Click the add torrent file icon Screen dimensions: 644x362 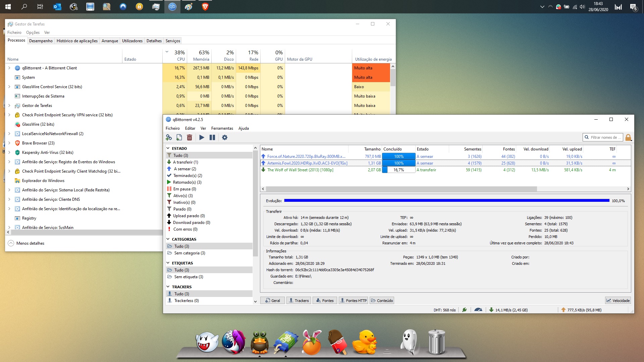[x=179, y=137]
